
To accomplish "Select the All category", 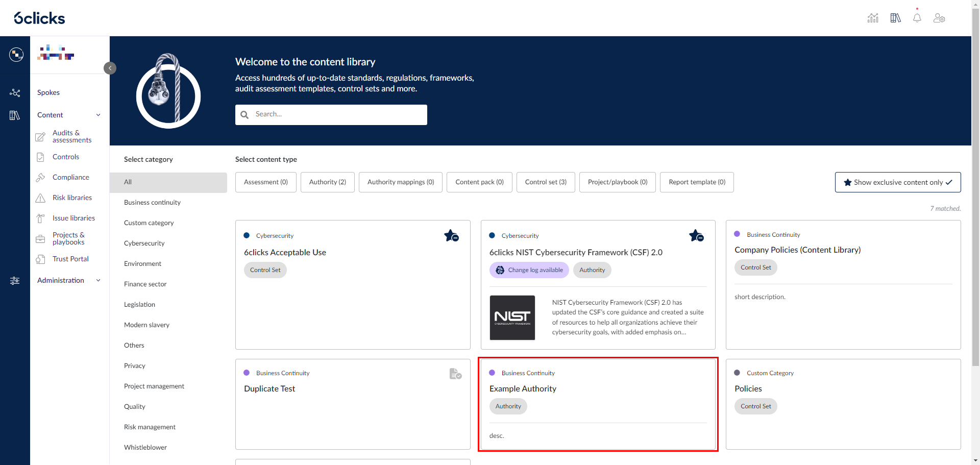I will [168, 182].
